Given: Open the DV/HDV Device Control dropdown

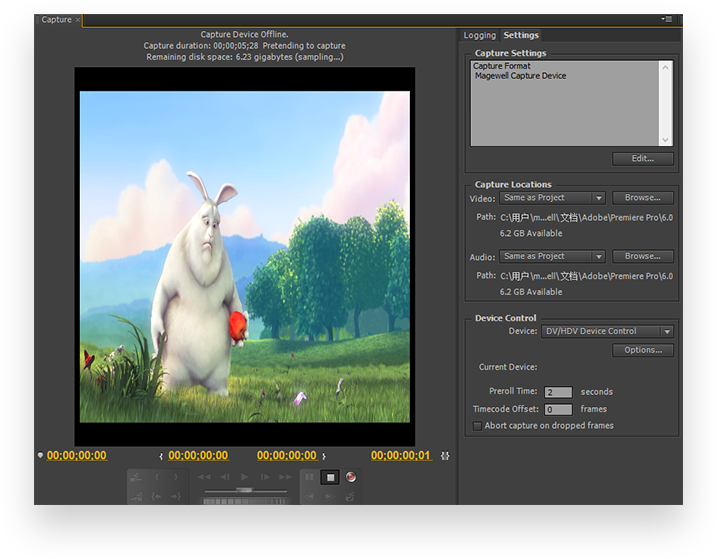Looking at the screenshot, I should coord(607,331).
